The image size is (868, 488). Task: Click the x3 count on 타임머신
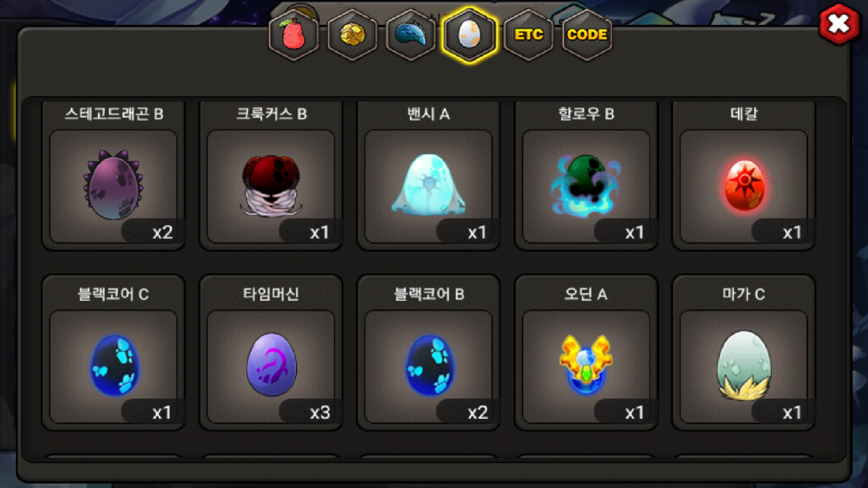[x=320, y=413]
